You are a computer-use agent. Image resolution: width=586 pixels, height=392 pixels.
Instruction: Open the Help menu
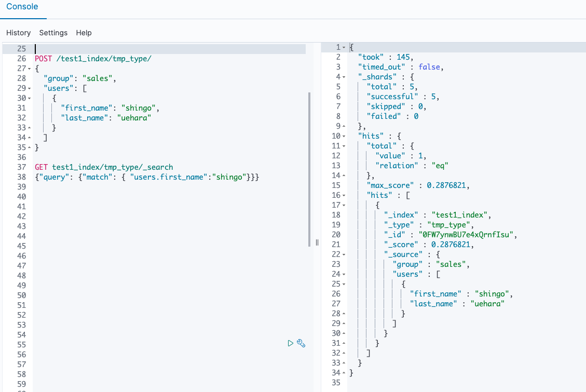(x=84, y=33)
